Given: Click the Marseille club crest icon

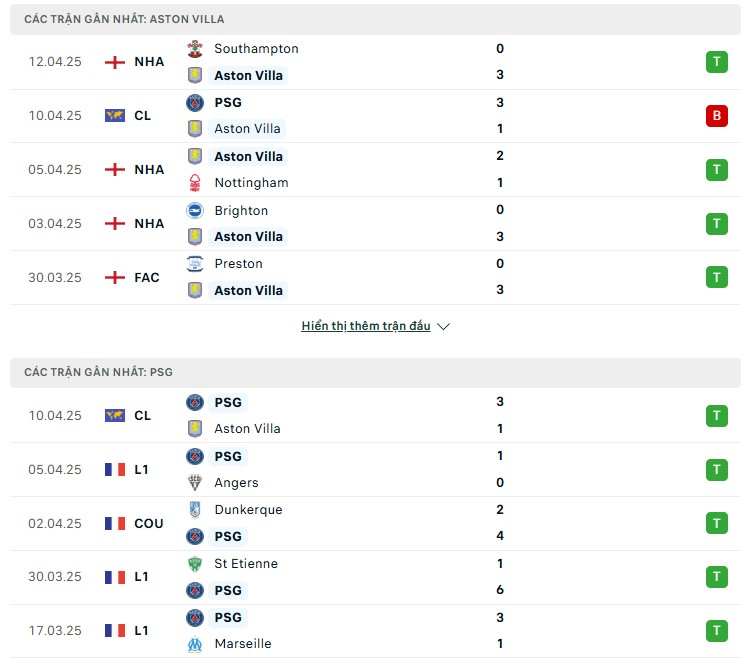Looking at the screenshot, I should 195,644.
